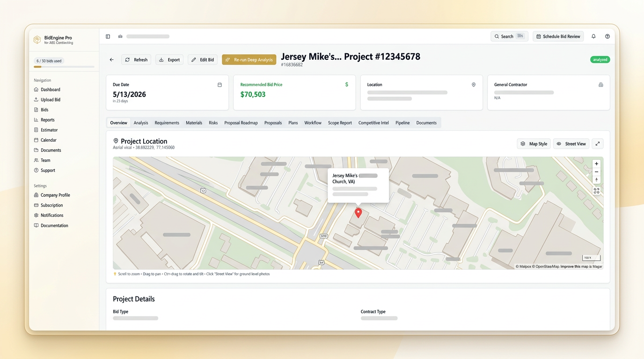The width and height of the screenshot is (644, 359).
Task: Switch to the Documents tab
Action: [x=426, y=123]
